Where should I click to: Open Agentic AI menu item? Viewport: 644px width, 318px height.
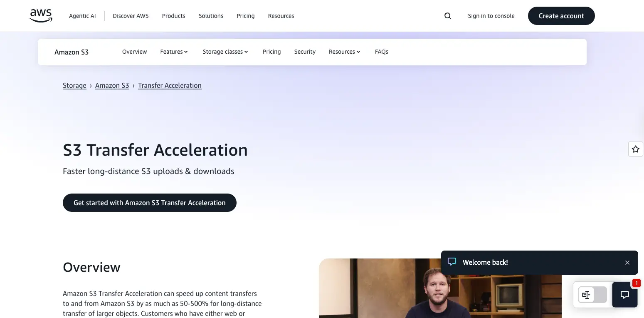82,16
